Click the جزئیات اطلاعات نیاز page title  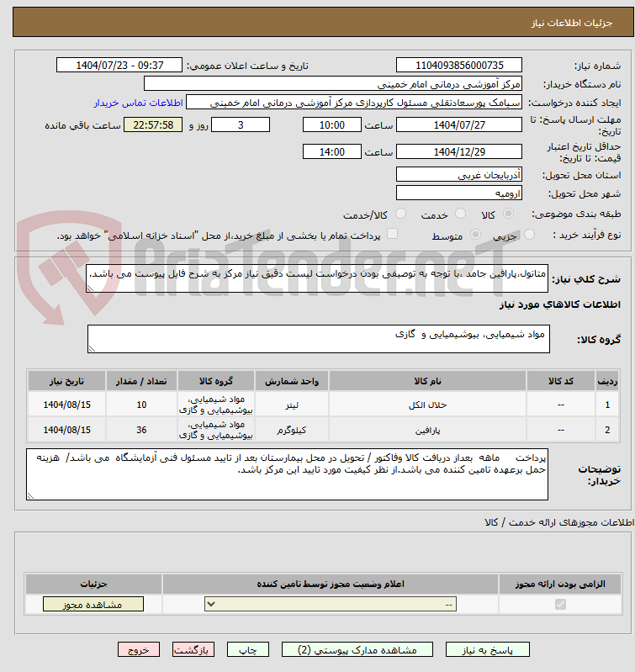(572, 23)
